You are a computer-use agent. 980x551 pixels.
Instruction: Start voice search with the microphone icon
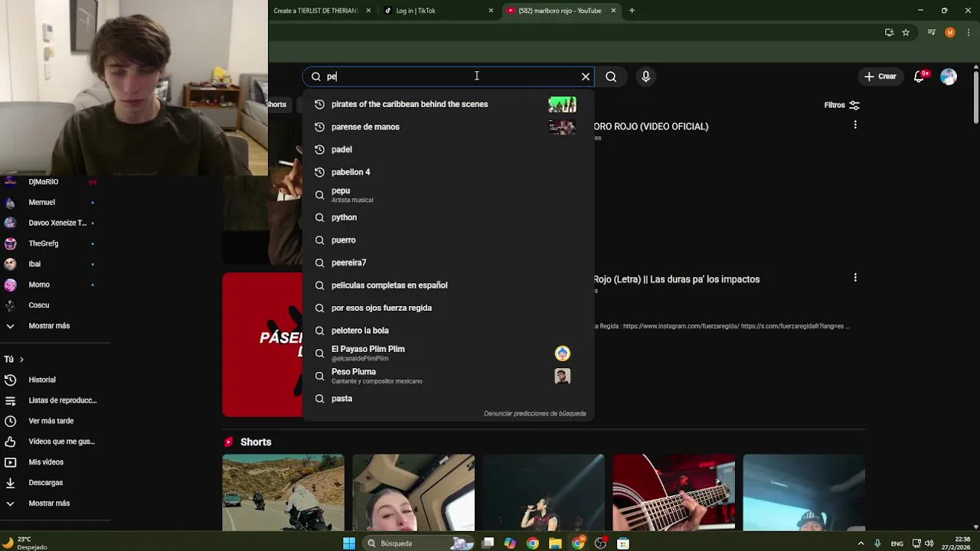click(645, 77)
